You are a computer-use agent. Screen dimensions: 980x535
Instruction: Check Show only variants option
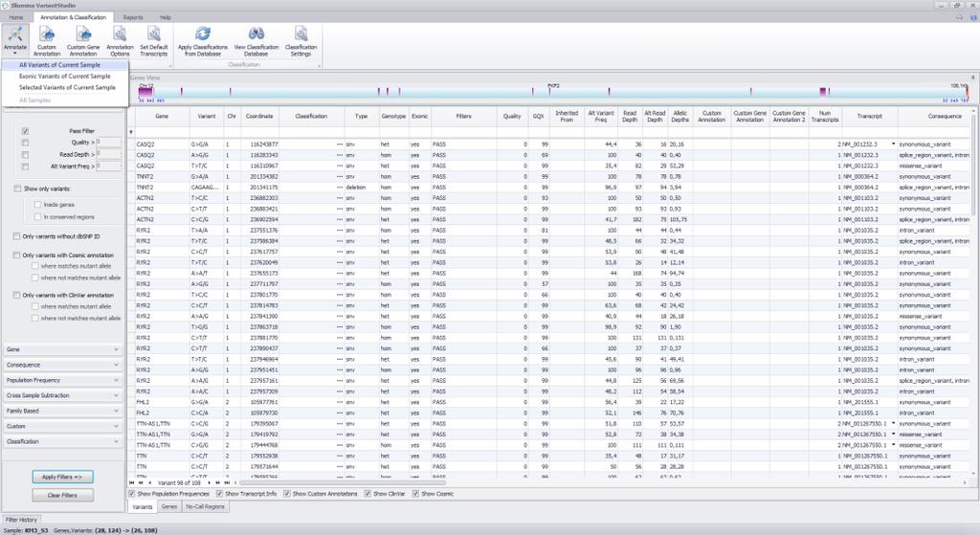click(x=17, y=189)
